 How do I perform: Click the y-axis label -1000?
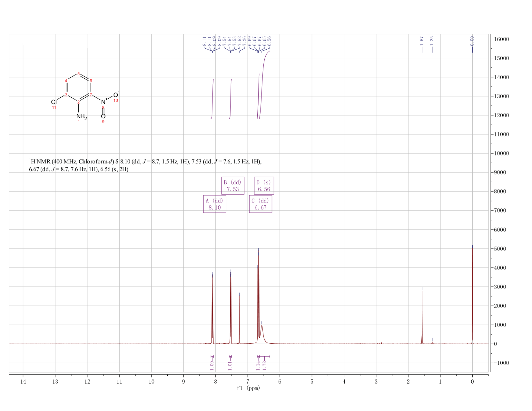pyautogui.click(x=501, y=363)
